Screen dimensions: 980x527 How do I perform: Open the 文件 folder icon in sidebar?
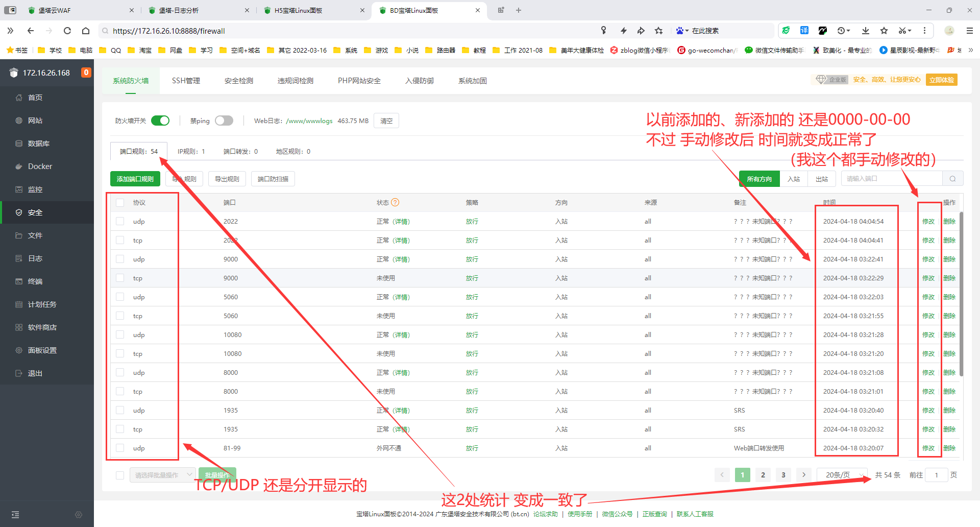point(19,235)
